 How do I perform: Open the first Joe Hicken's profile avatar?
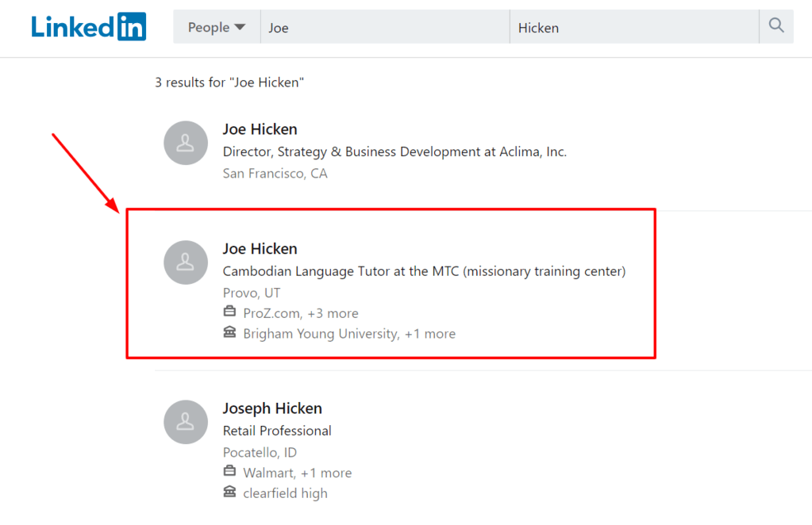185,143
